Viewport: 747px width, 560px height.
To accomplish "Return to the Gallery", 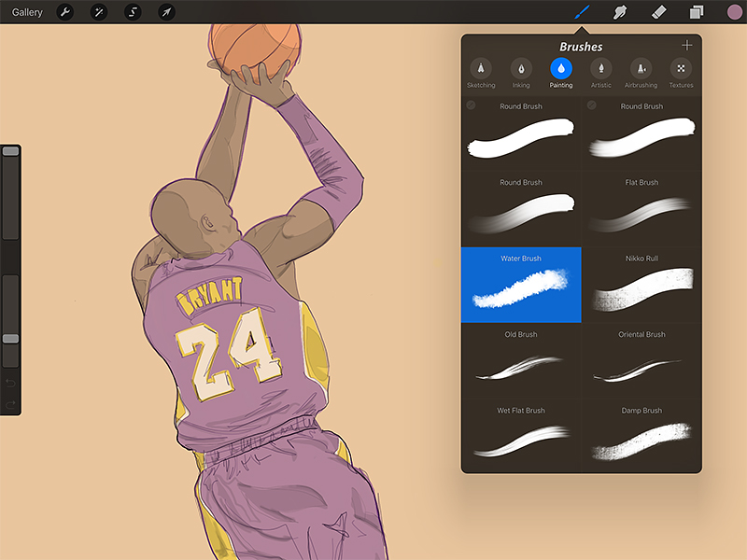I will (x=26, y=12).
